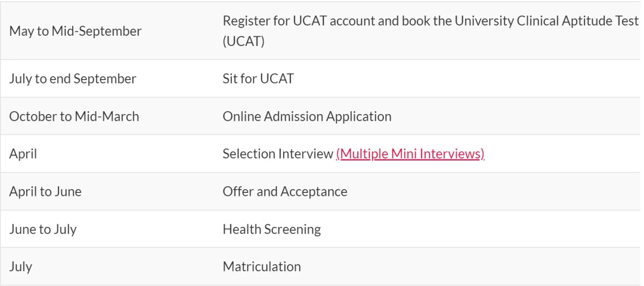The image size is (644, 286).
Task: Select the 'Online Admission Application' text
Action: point(307,116)
